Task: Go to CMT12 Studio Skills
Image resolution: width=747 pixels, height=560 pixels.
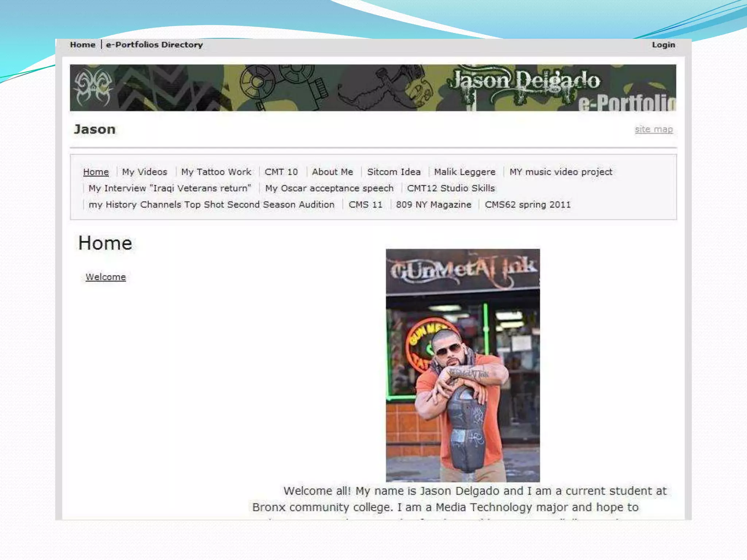Action: tap(450, 188)
